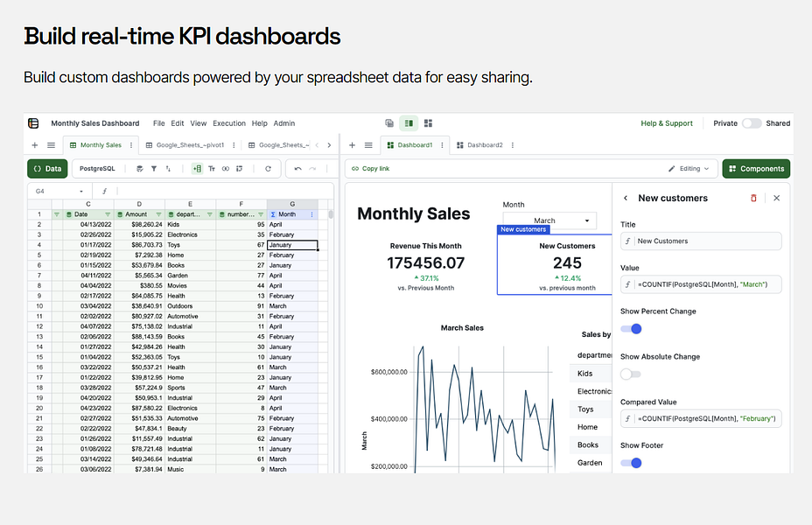The width and height of the screenshot is (812, 525).
Task: Click the Value formula field with "March"
Action: tap(701, 284)
